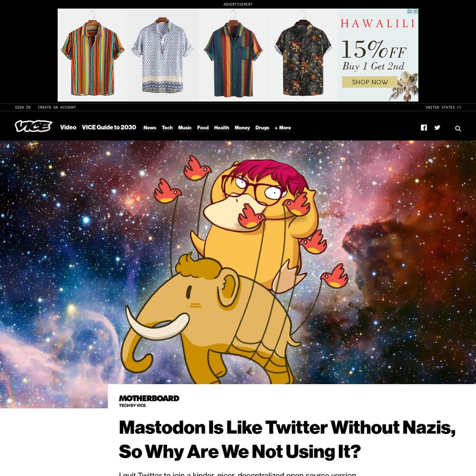Select the News nav link
The height and width of the screenshot is (476, 476).
tap(149, 128)
